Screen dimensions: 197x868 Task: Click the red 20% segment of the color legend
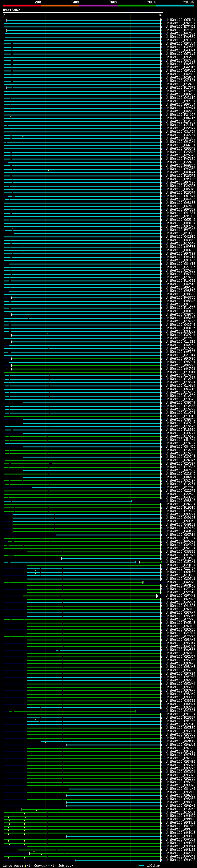click(22, 6)
